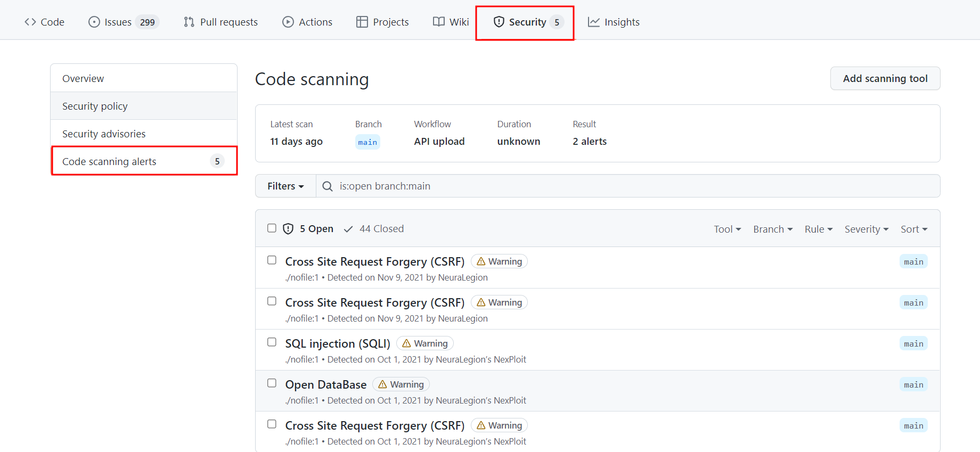
Task: Open the Actions tab
Action: point(307,22)
